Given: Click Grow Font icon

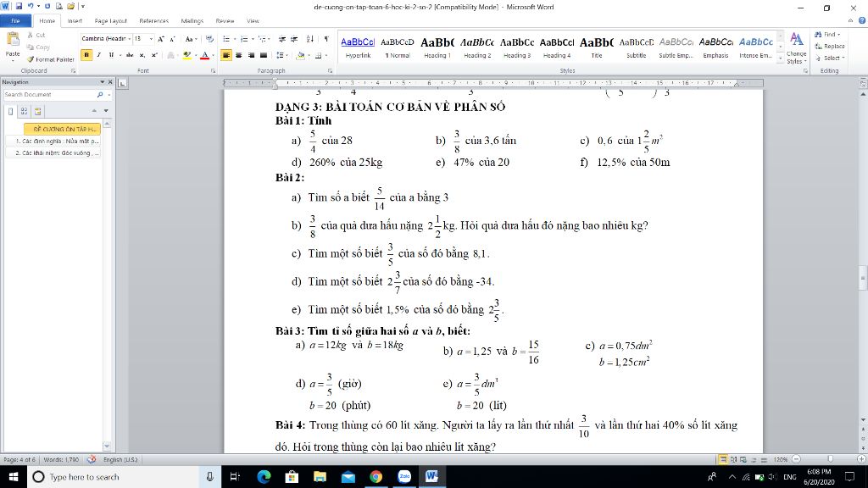Looking at the screenshot, I should [160, 39].
